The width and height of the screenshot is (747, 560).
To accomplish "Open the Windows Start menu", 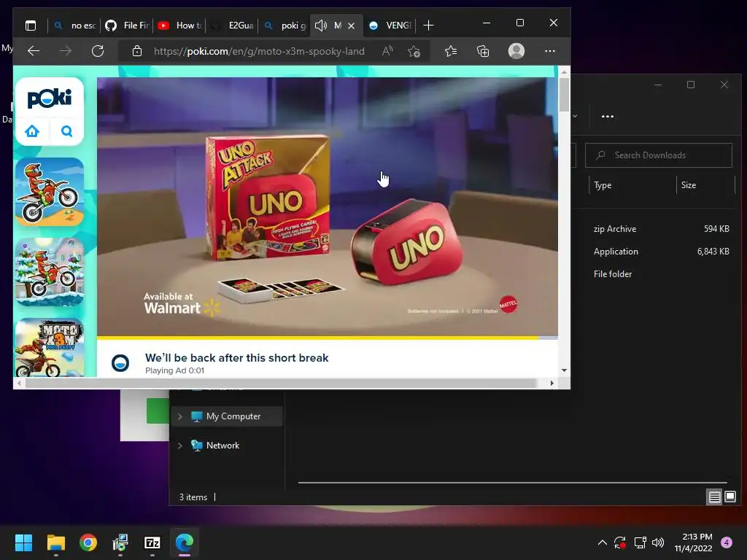I will (x=23, y=542).
